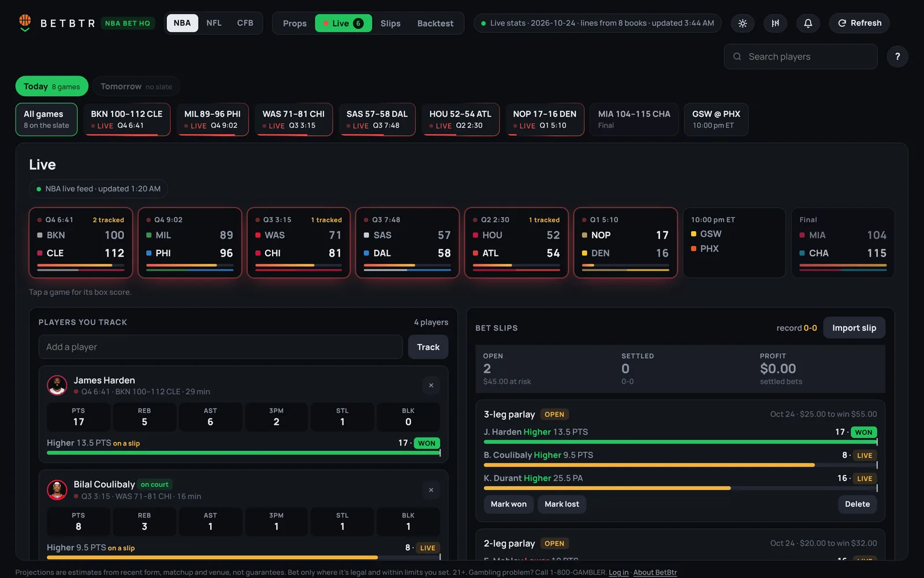The width and height of the screenshot is (924, 578).
Task: Filter to GSW @ PHX game chip
Action: [716, 119]
